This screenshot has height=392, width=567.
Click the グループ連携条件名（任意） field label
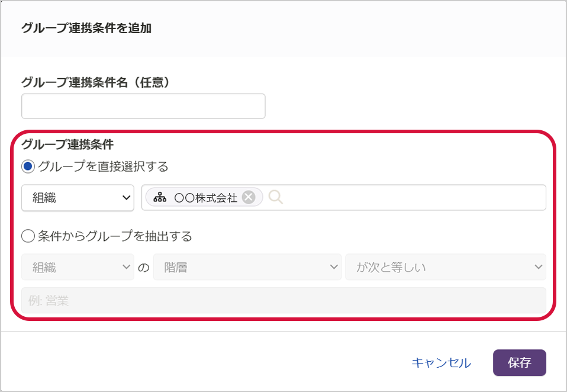[x=96, y=82]
